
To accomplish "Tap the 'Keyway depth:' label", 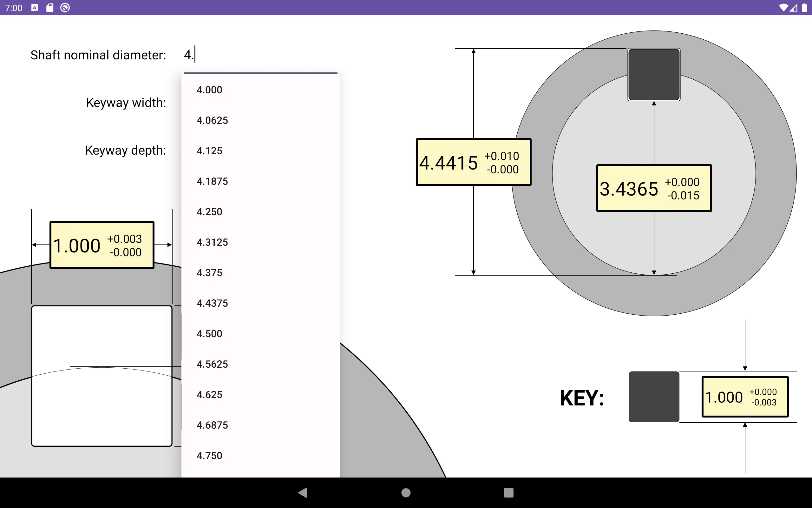I will (126, 150).
